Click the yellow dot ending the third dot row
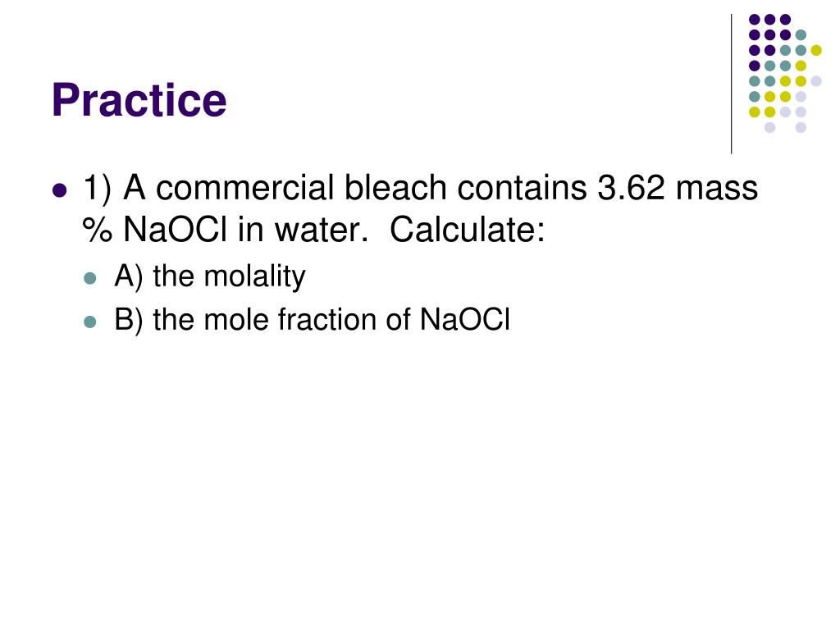 [x=816, y=50]
